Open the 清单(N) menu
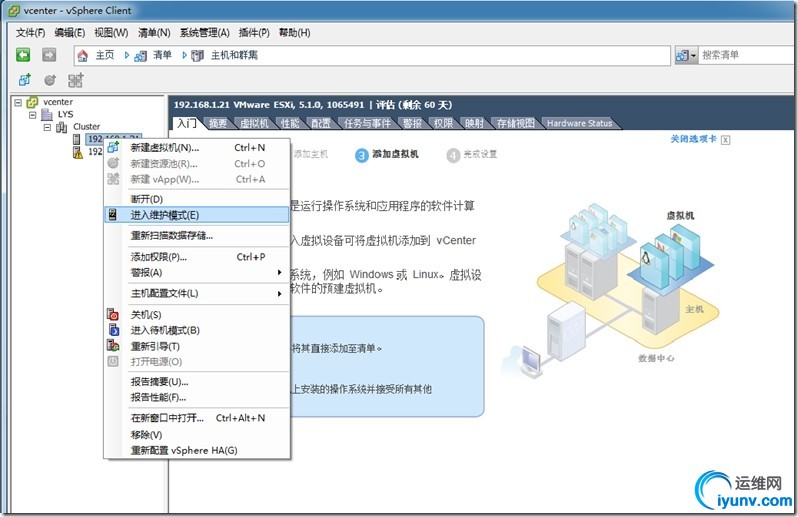The image size is (798, 517). tap(154, 33)
